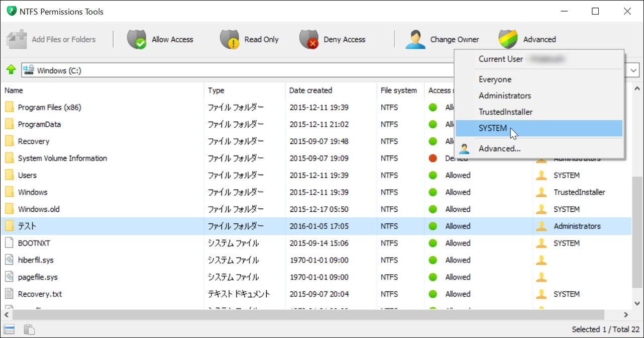
Task: Click owner icon in Windows.old row
Action: tap(541, 209)
